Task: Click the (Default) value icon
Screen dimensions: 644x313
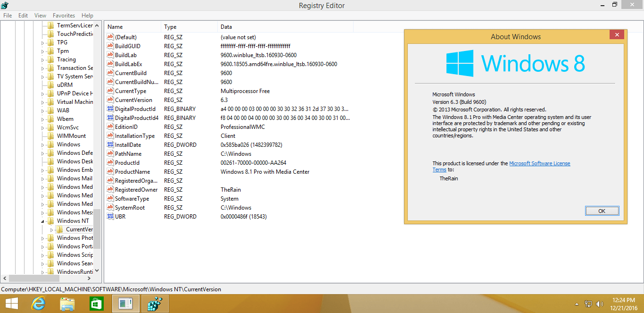Action: (111, 37)
